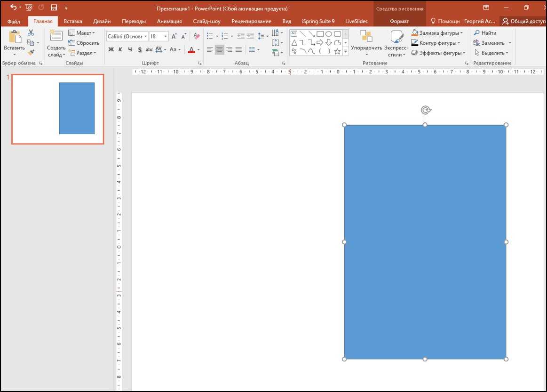Click the Clear Formatting eraser icon
This screenshot has height=392, width=547.
click(197, 36)
